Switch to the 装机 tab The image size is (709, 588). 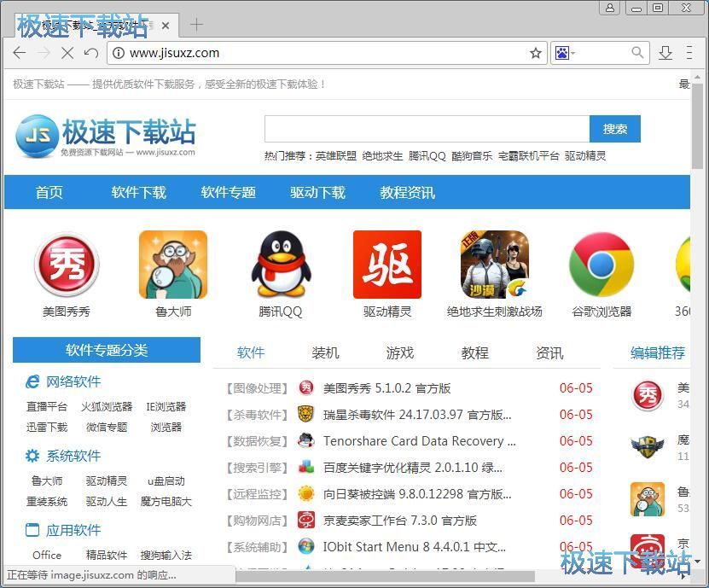point(325,352)
